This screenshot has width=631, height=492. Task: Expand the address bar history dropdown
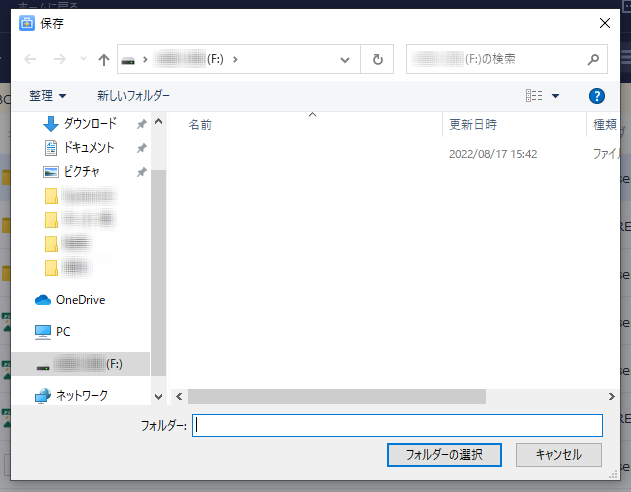(x=345, y=60)
